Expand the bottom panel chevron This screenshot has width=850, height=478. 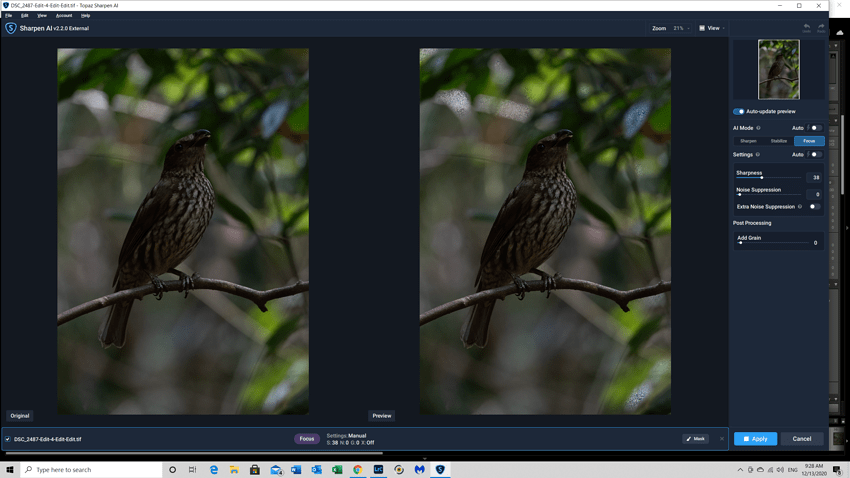point(424,458)
